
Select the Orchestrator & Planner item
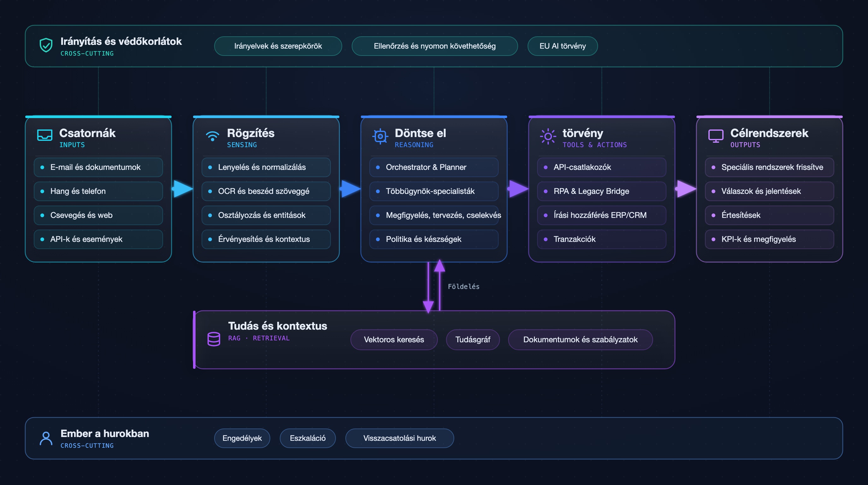pyautogui.click(x=434, y=167)
